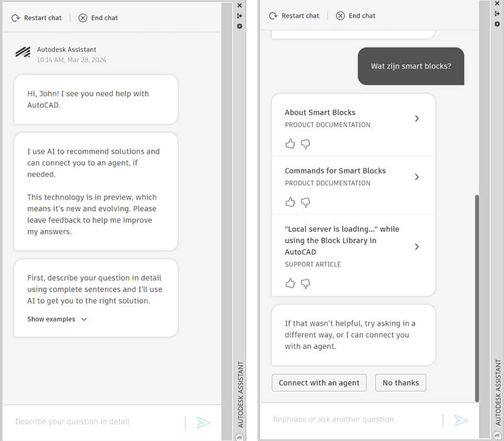
Task: Click the send arrow in the left chat panel
Action: [x=203, y=422]
